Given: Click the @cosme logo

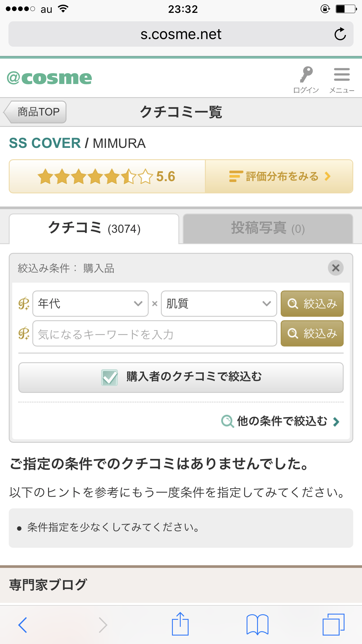Looking at the screenshot, I should pos(50,78).
